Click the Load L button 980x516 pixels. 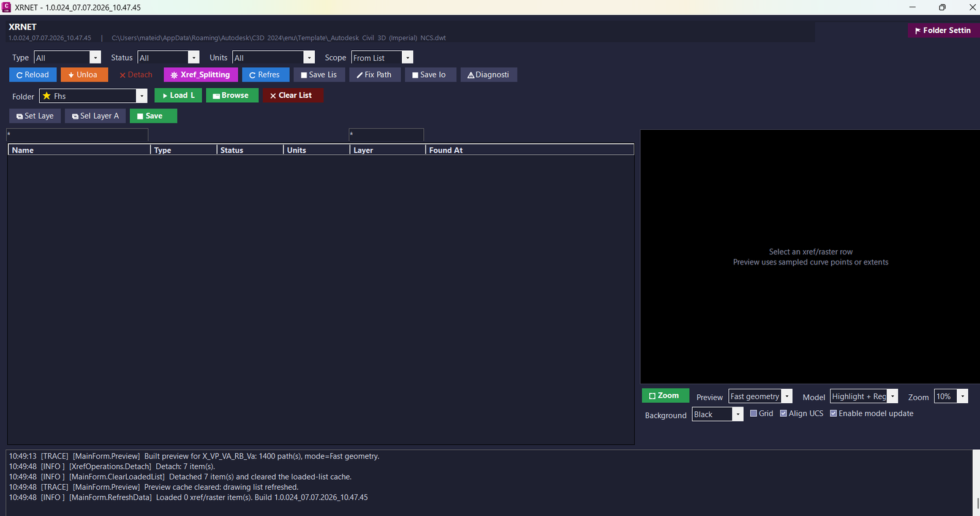pos(178,95)
